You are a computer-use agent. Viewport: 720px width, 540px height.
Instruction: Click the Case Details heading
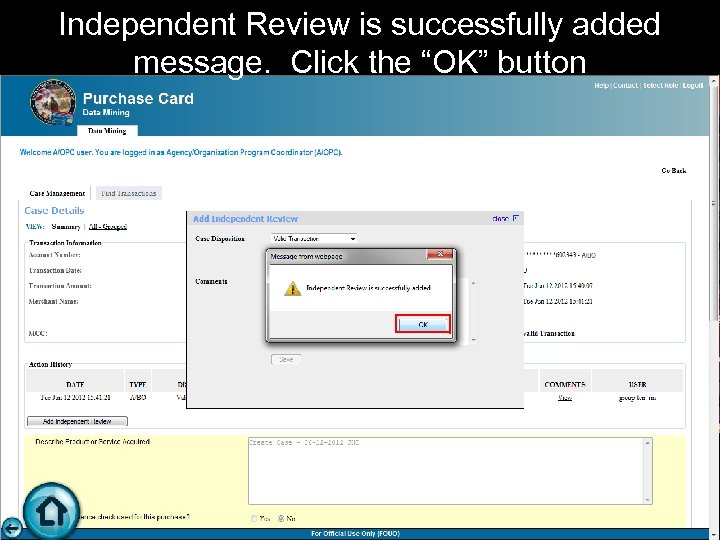point(54,210)
